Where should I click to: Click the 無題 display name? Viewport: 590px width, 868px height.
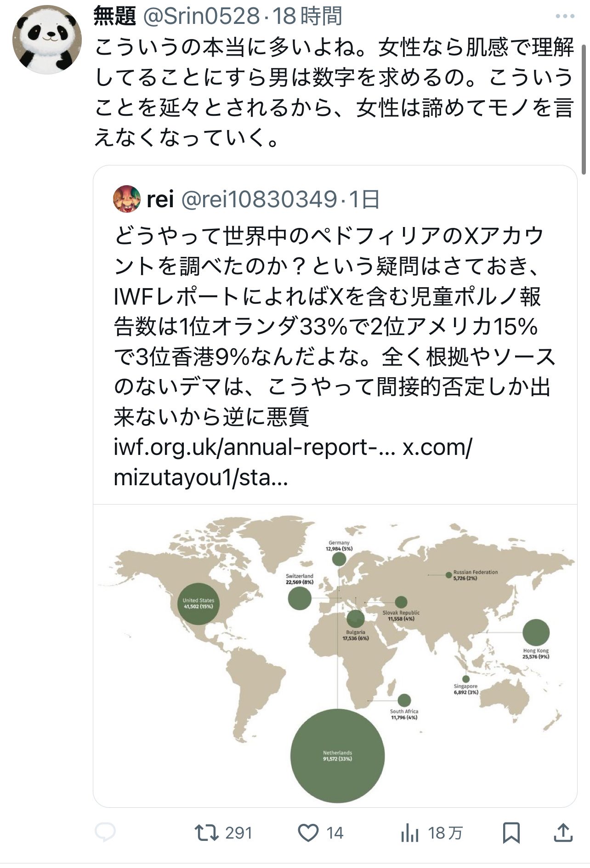(x=115, y=17)
